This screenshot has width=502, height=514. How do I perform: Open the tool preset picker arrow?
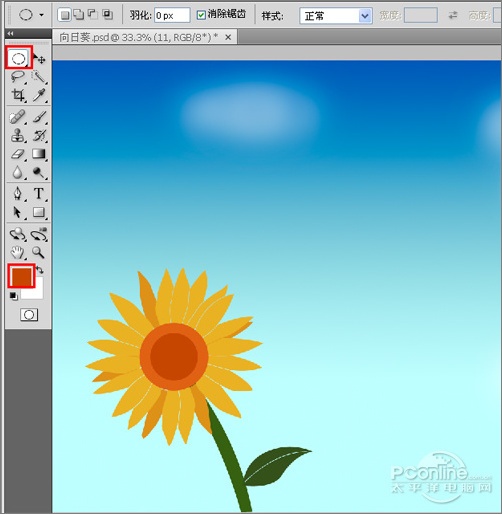click(x=42, y=15)
